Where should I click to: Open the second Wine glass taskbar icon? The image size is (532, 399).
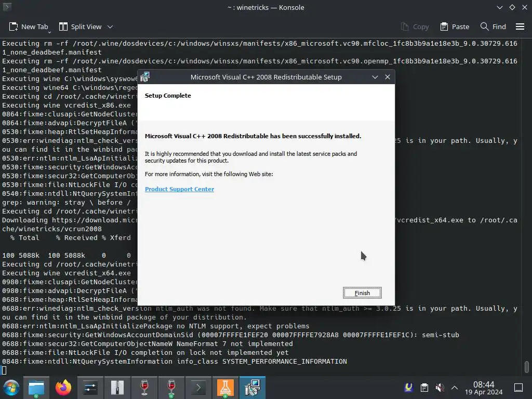171,388
